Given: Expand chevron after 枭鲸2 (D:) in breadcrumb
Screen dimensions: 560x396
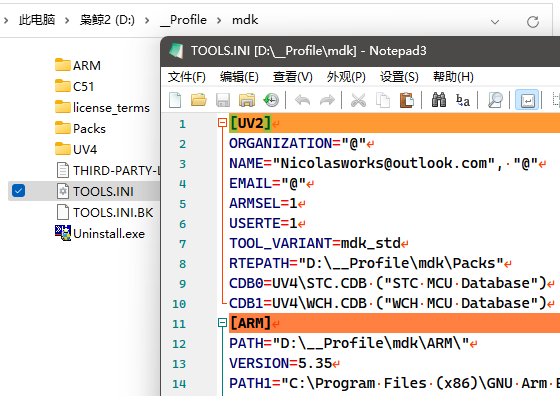Looking at the screenshot, I should tap(147, 20).
